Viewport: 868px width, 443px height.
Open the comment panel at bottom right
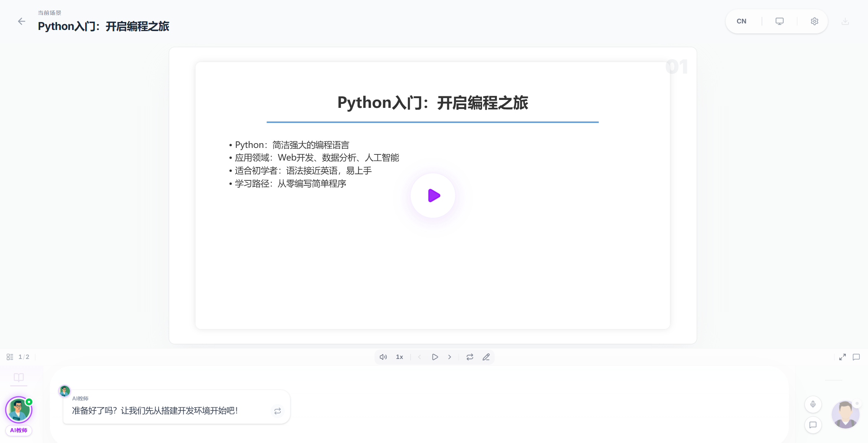(x=856, y=357)
